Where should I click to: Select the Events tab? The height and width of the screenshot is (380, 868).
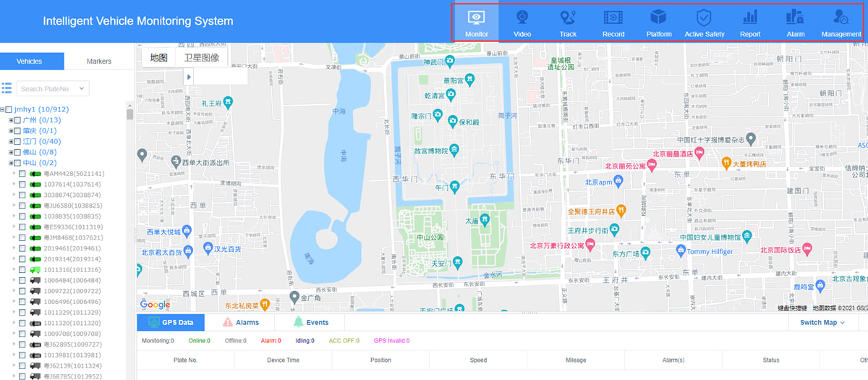click(x=311, y=323)
